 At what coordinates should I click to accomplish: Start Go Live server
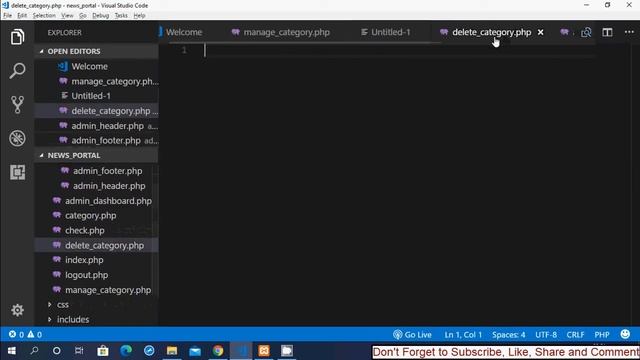[x=412, y=335]
